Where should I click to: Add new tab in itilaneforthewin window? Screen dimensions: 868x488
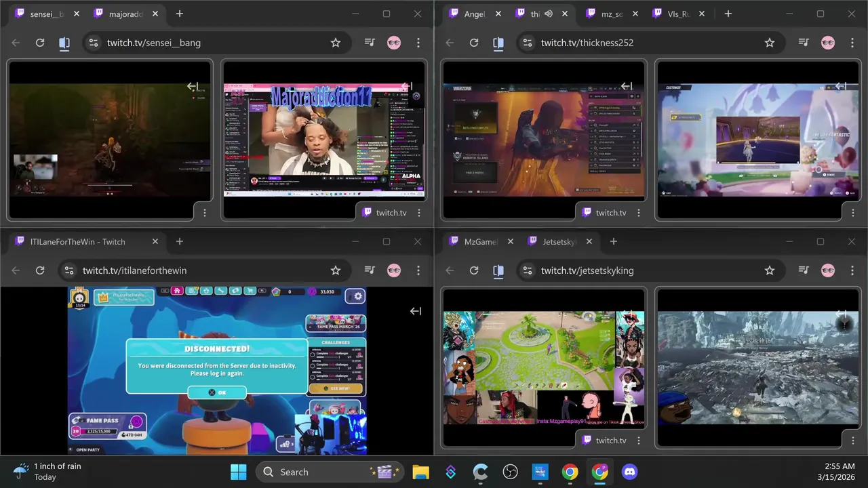pyautogui.click(x=180, y=241)
